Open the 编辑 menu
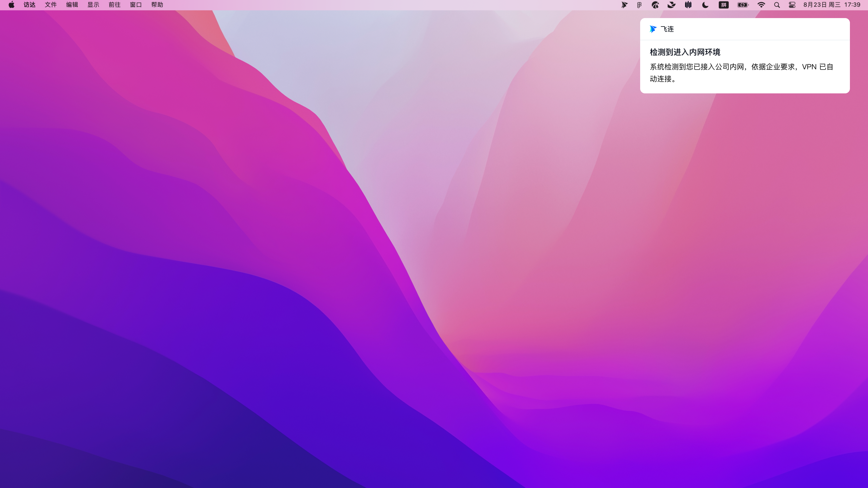This screenshot has width=868, height=488. pos(72,5)
